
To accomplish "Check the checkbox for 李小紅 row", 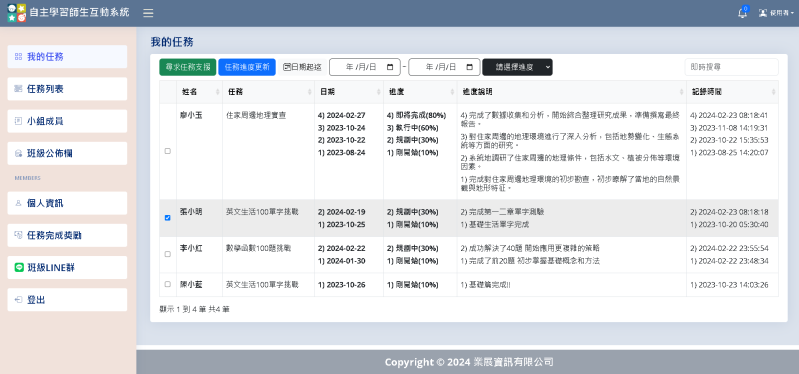I will [x=168, y=254].
